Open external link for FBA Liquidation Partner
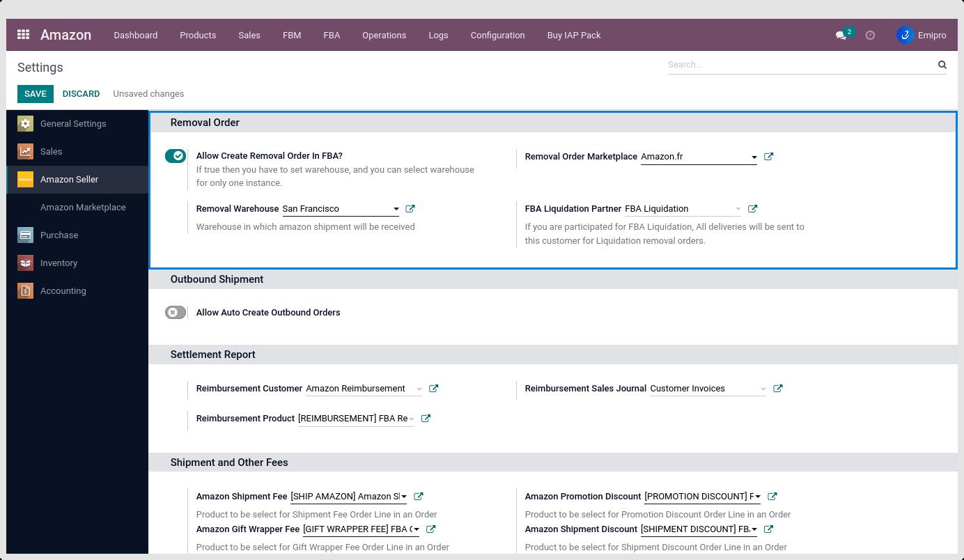964x560 pixels. 752,209
